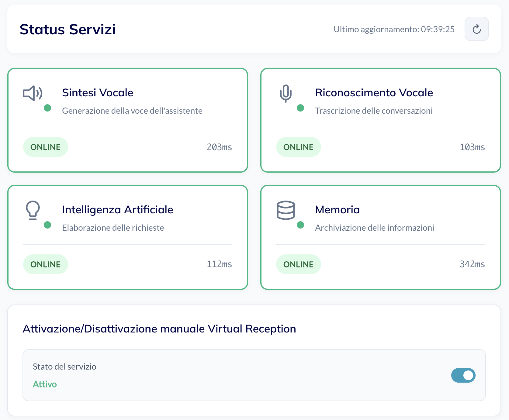
Task: Click the Ultimo aggiornamento timestamp
Action: (x=393, y=29)
